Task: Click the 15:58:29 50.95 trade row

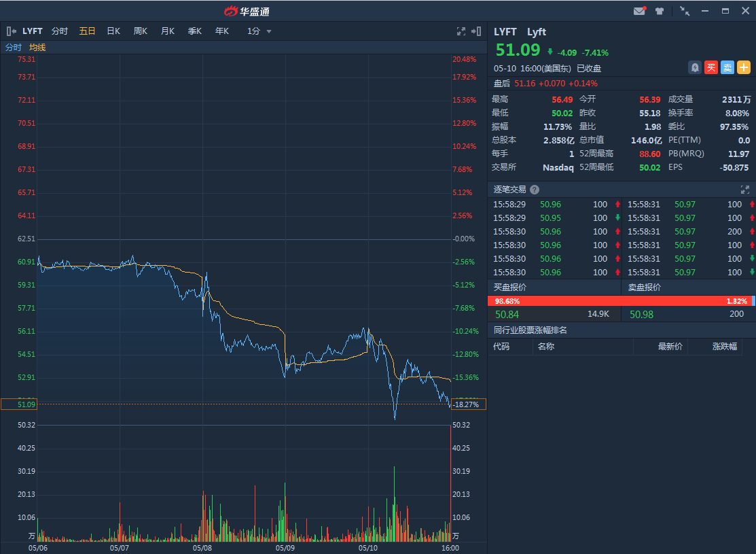Action: pos(555,218)
